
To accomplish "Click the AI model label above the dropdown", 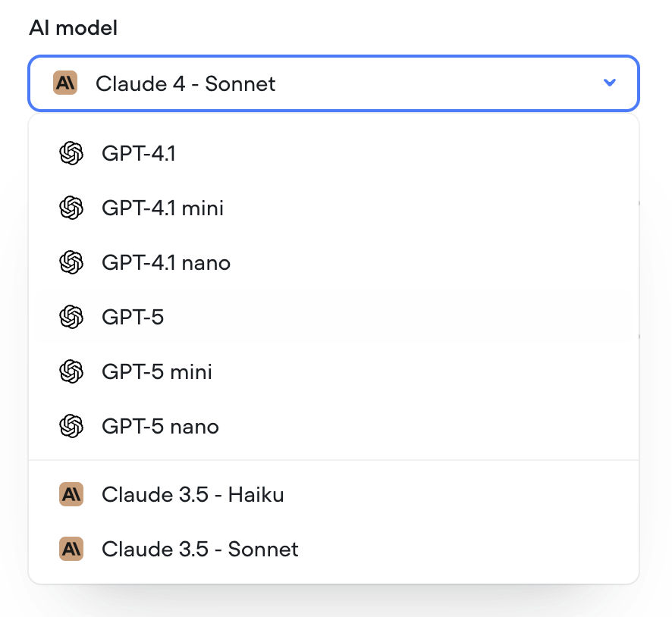I will pos(73,28).
